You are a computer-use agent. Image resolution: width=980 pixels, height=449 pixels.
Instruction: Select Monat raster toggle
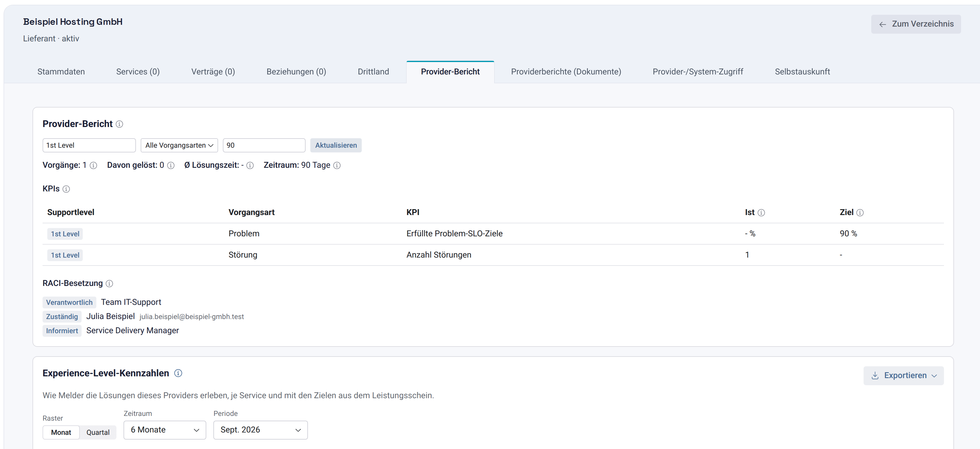tap(61, 432)
